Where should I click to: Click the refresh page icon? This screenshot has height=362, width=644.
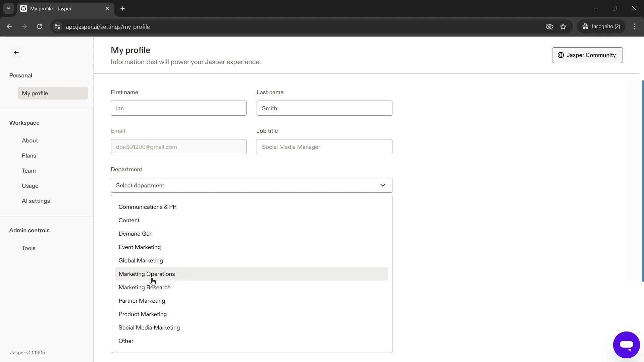click(40, 26)
